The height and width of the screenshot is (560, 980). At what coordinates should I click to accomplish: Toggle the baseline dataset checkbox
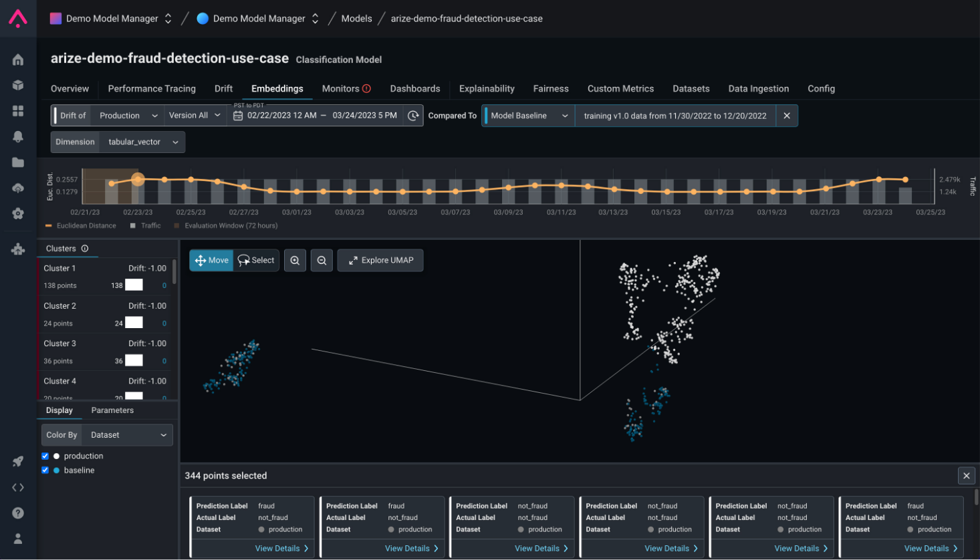45,470
